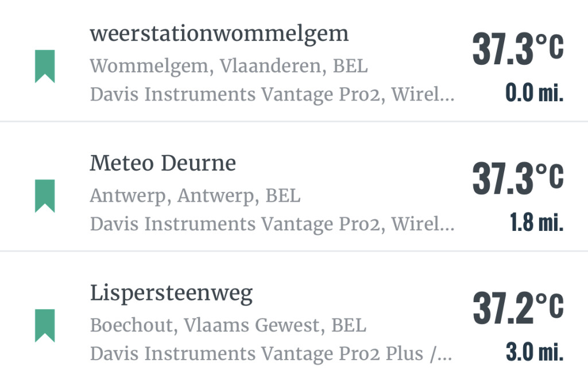588x378 pixels.
Task: Open the weerstationwommelgem station title
Action: pyautogui.click(x=219, y=34)
